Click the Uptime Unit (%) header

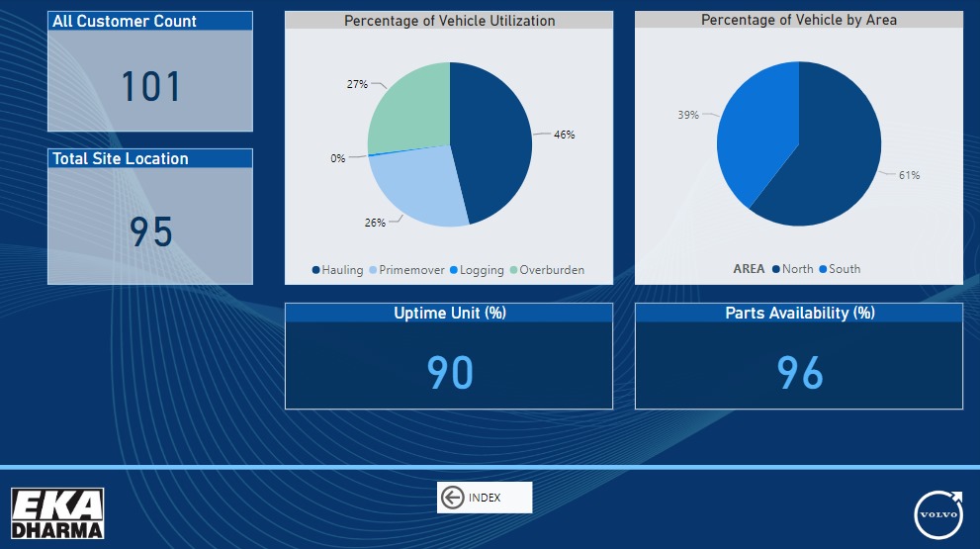pyautogui.click(x=449, y=313)
